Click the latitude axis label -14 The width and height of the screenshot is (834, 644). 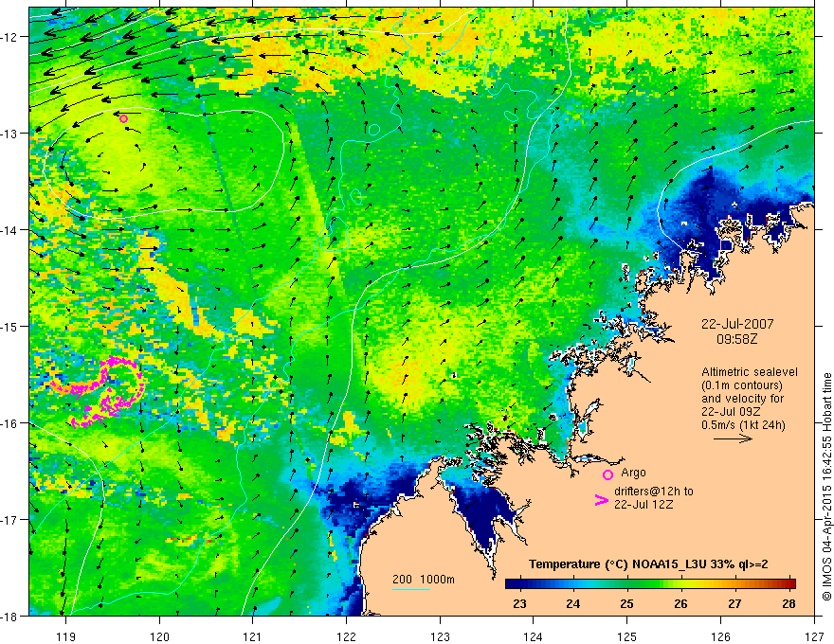pos(11,230)
